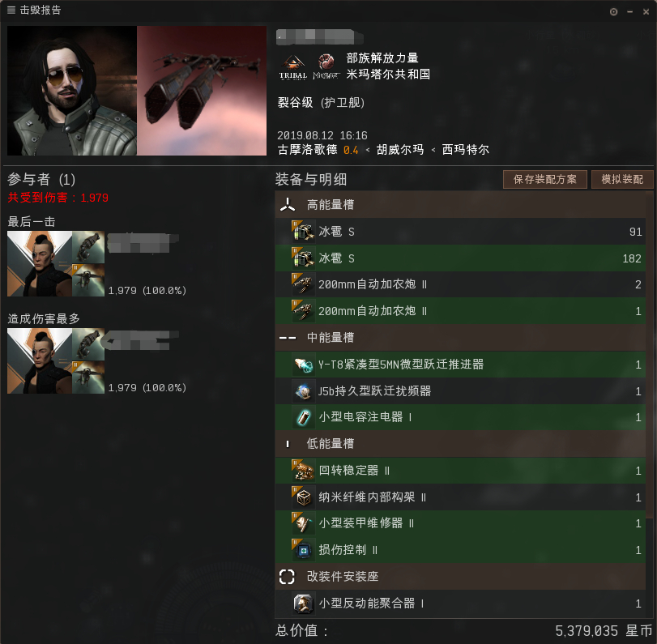Collapse the 中能量槽 section header
The image size is (657, 644).
(460, 337)
